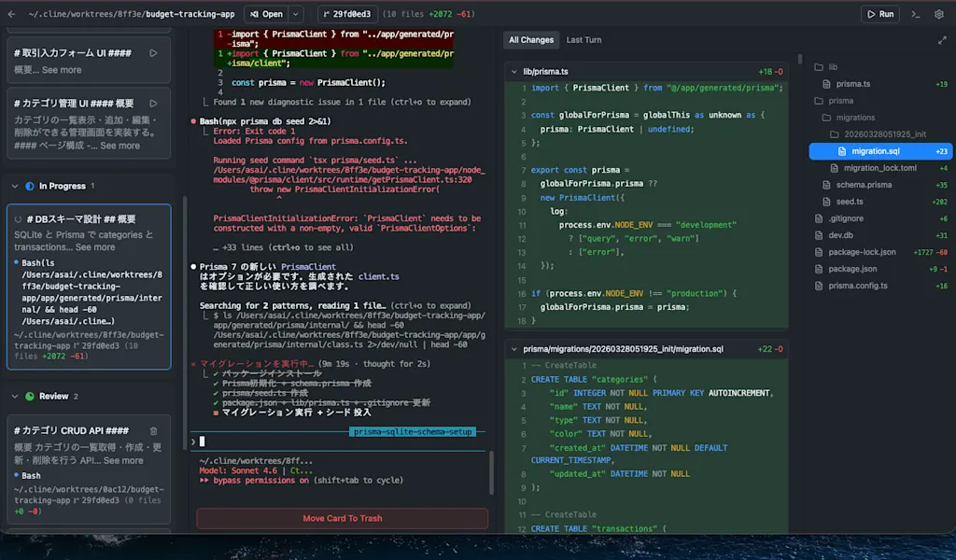Open settings gear icon
956x560 pixels.
[x=939, y=14]
